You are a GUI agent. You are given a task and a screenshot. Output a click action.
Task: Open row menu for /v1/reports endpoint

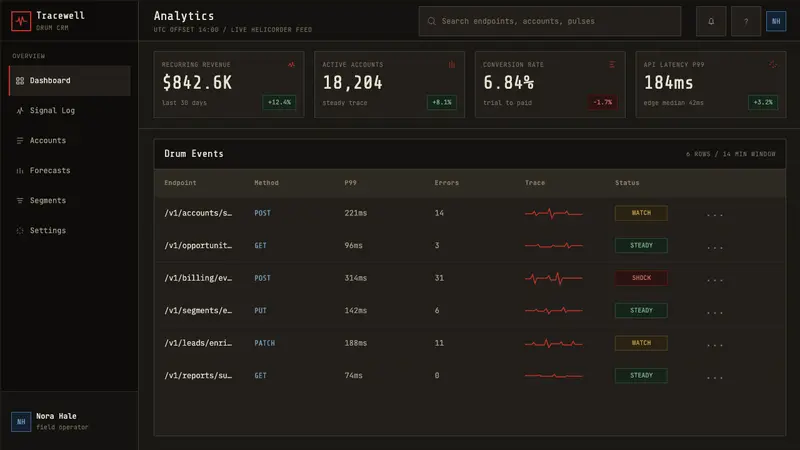(x=714, y=377)
